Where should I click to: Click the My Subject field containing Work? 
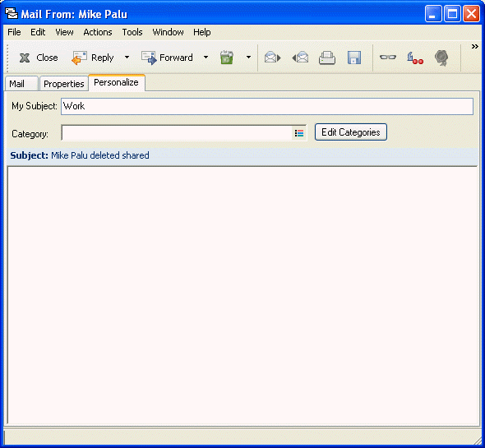[x=267, y=106]
